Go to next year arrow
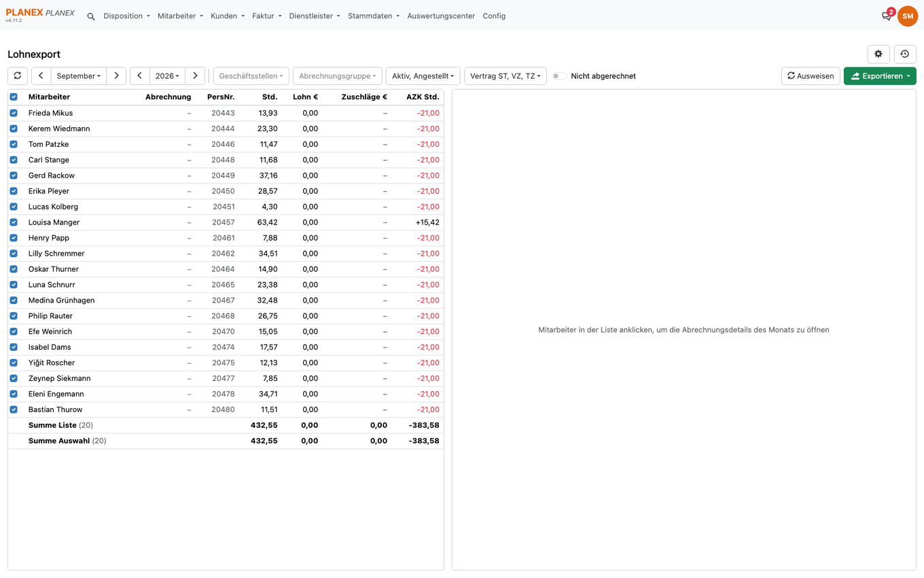Image resolution: width=924 pixels, height=578 pixels. (196, 76)
